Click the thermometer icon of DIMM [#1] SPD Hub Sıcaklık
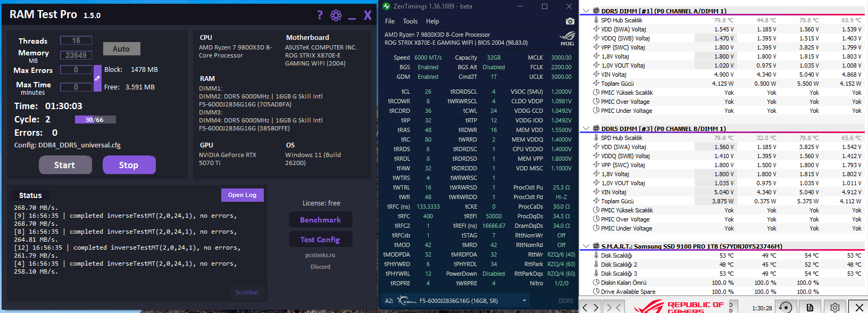 (596, 20)
